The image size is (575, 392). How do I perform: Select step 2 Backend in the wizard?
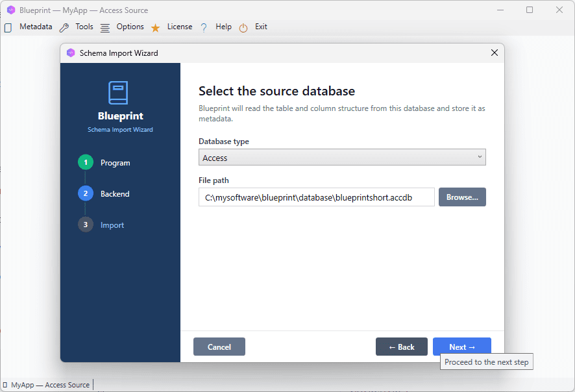(x=85, y=193)
